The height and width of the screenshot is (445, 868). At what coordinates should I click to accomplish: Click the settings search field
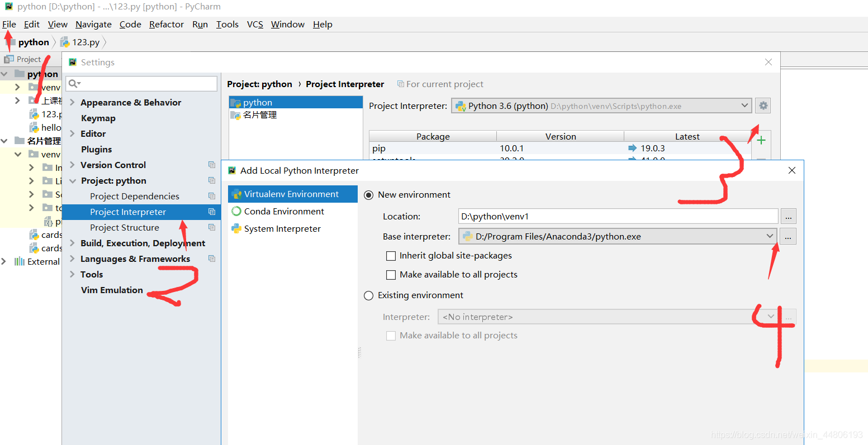coord(141,84)
